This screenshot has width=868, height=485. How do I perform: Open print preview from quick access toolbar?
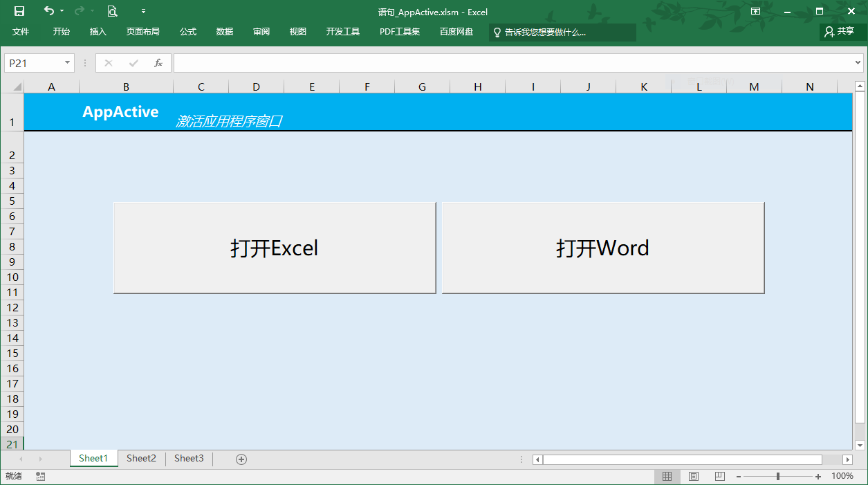click(x=112, y=11)
